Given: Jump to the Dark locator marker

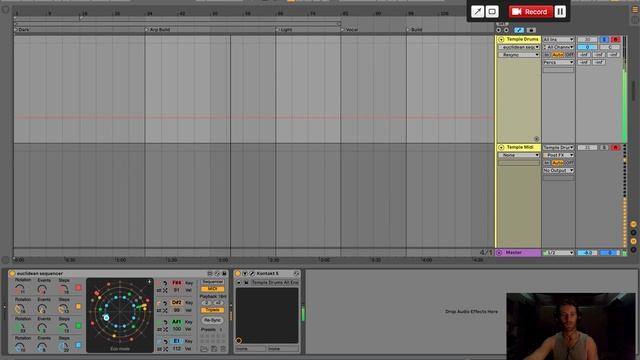Looking at the screenshot, I should [x=22, y=29].
